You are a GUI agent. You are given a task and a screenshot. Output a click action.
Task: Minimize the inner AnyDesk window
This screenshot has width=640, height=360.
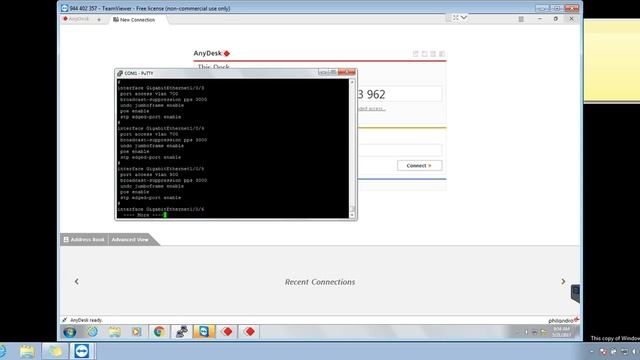coord(540,19)
